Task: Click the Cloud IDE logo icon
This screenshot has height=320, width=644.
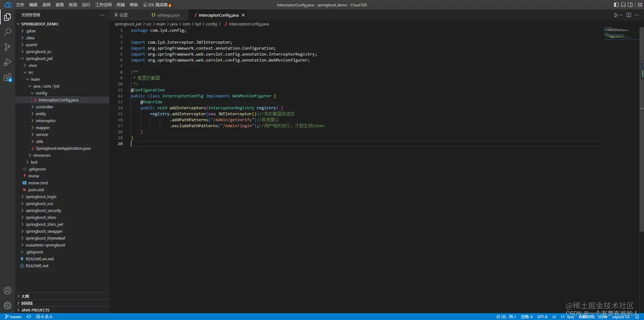Action: click(8, 5)
